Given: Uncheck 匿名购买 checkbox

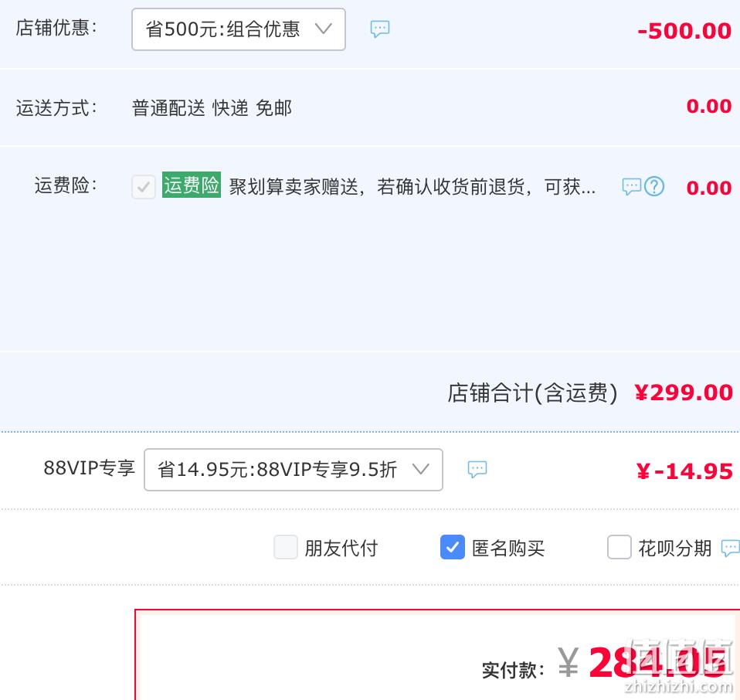Looking at the screenshot, I should pyautogui.click(x=453, y=548).
